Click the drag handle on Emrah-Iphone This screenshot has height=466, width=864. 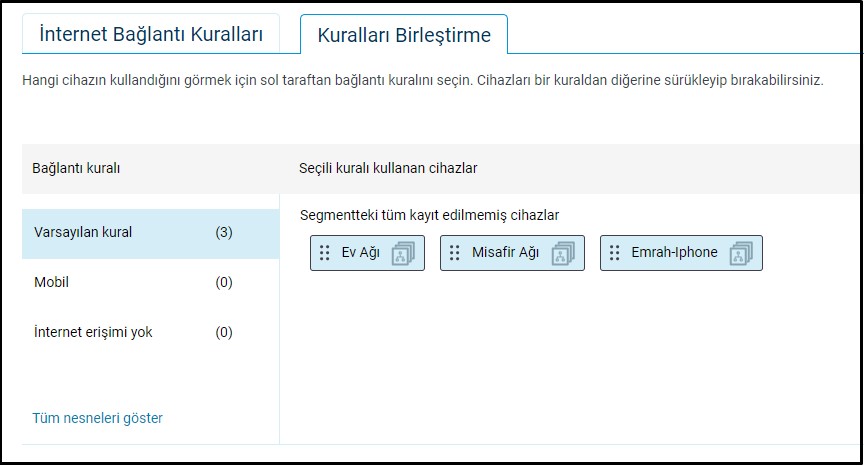pyautogui.click(x=614, y=253)
